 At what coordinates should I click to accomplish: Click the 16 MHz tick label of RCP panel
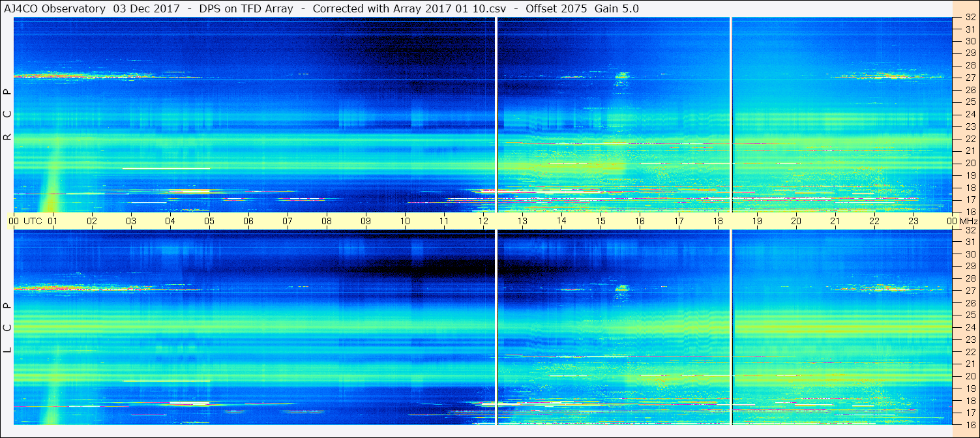pos(970,212)
